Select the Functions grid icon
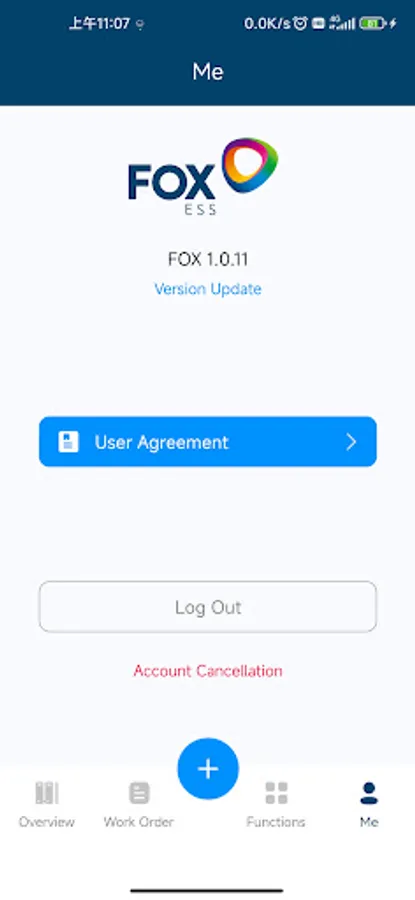Screen dimensions: 415x900 click(276, 793)
